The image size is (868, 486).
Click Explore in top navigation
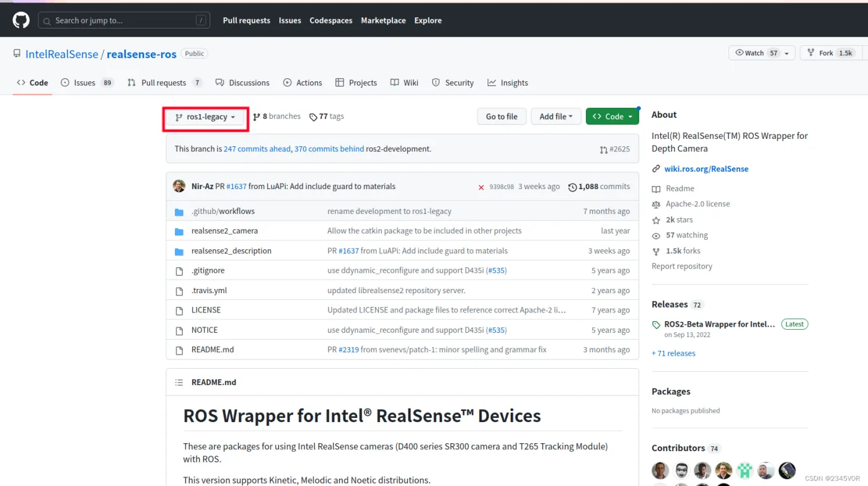(428, 20)
